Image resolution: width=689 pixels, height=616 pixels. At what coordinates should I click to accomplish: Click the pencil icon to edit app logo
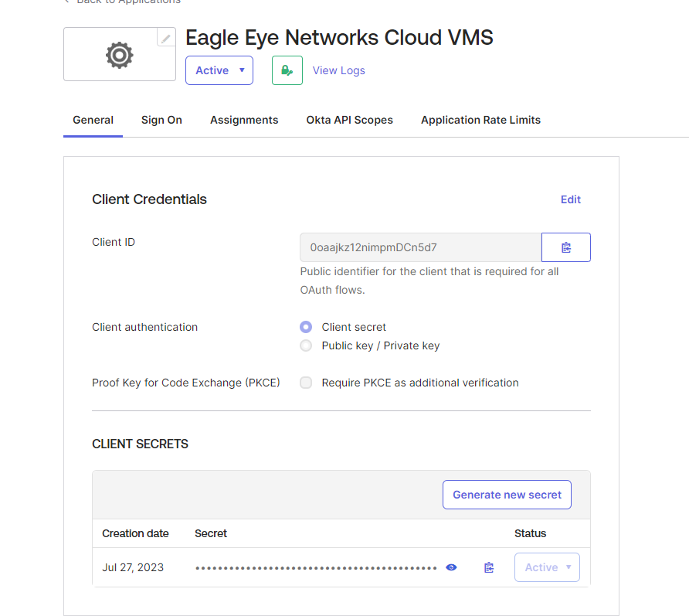[x=166, y=37]
